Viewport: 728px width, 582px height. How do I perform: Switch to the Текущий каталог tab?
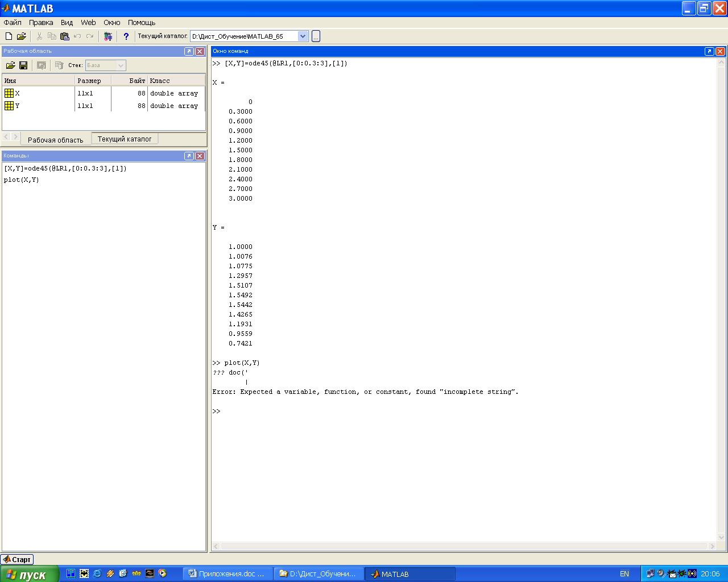125,139
